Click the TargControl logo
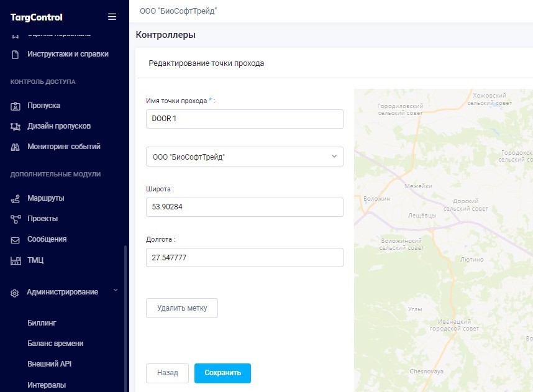The image size is (533, 392). pos(37,17)
